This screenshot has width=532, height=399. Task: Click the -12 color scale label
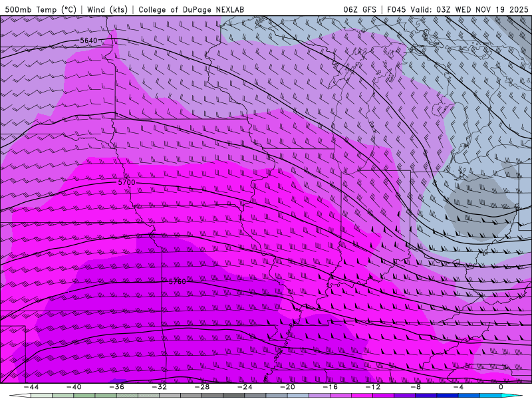click(x=373, y=387)
